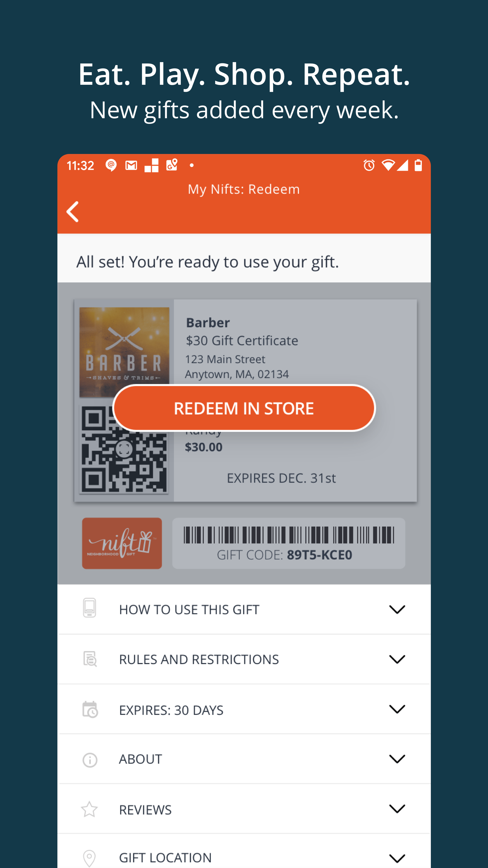Open the Gift Location row
488x868 pixels.
[x=244, y=851]
